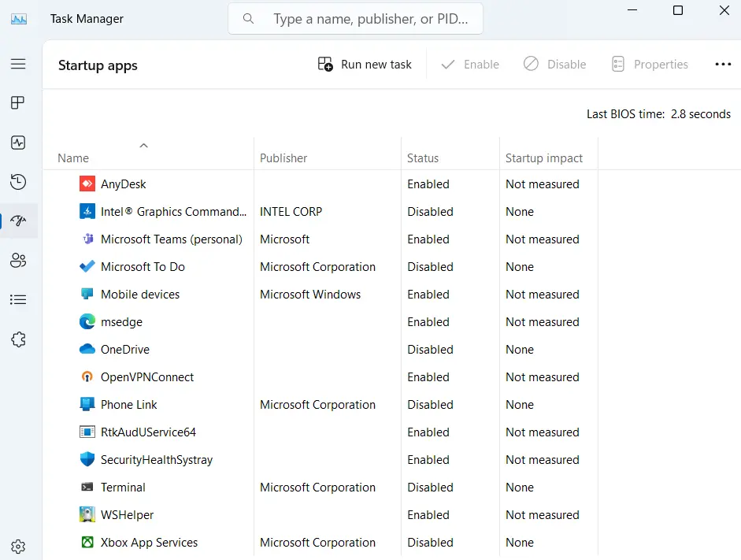Select the Startup apps sidebar icon

18,221
